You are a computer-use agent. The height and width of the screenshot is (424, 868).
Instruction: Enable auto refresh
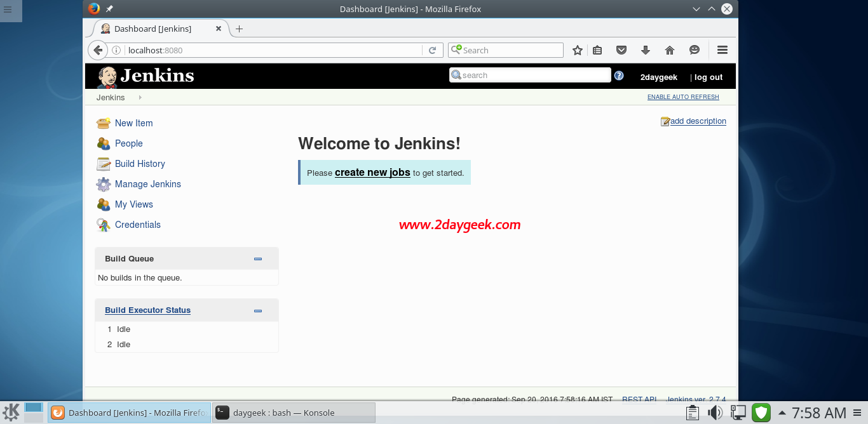(683, 97)
